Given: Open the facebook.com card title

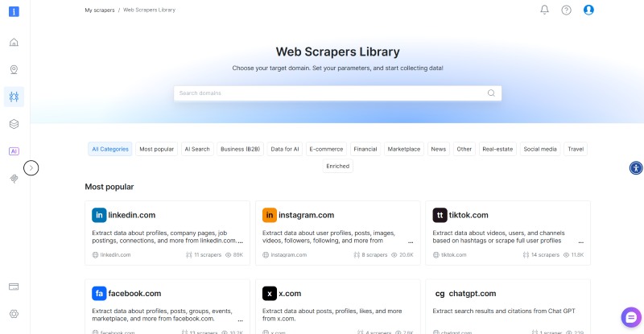Looking at the screenshot, I should click(134, 293).
